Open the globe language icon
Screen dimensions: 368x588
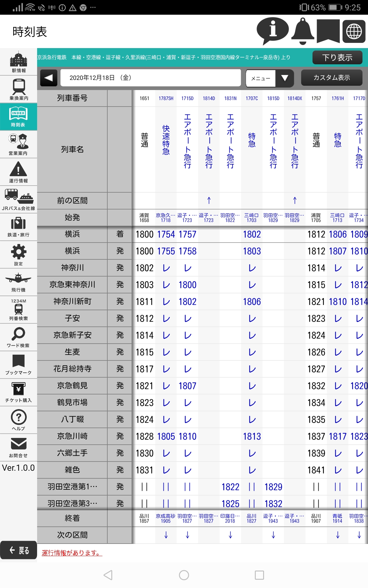point(354,31)
